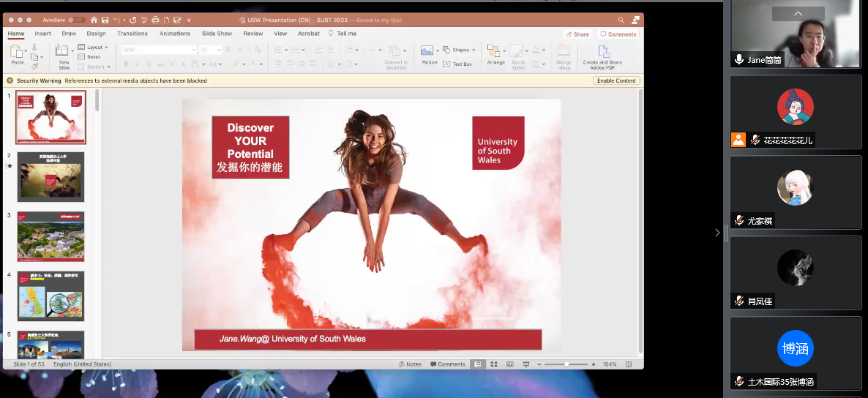Click the Enable Content button
Screen dimensions: 868x398
(616, 80)
